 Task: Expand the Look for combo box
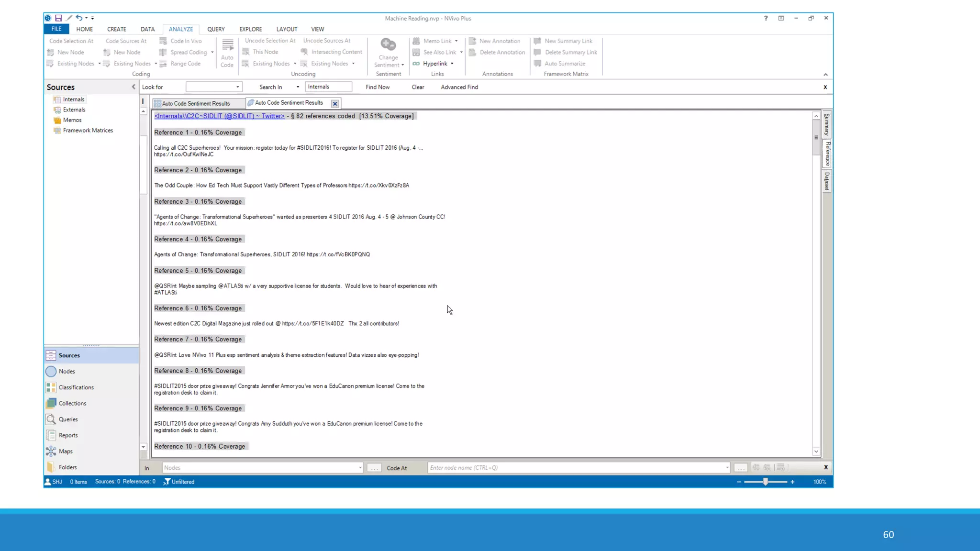coord(237,87)
